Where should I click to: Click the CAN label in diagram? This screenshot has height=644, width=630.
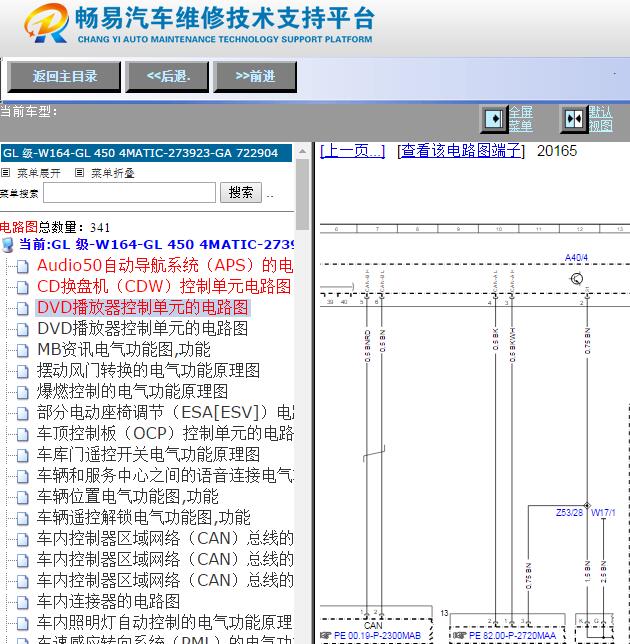373,626
